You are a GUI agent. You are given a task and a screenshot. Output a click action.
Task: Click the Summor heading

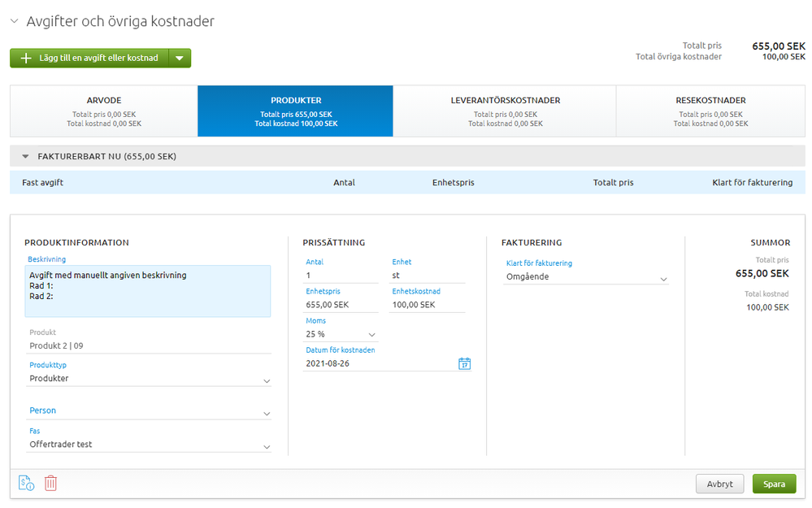click(x=771, y=242)
